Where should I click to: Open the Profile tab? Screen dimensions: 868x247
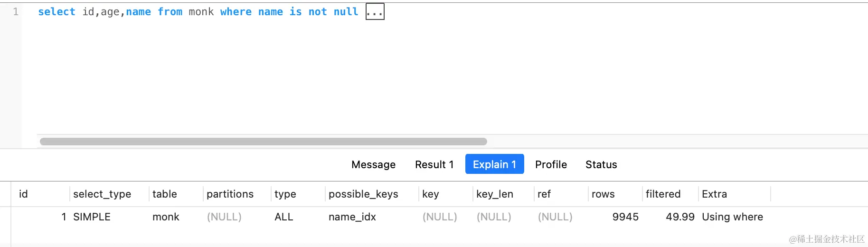551,164
